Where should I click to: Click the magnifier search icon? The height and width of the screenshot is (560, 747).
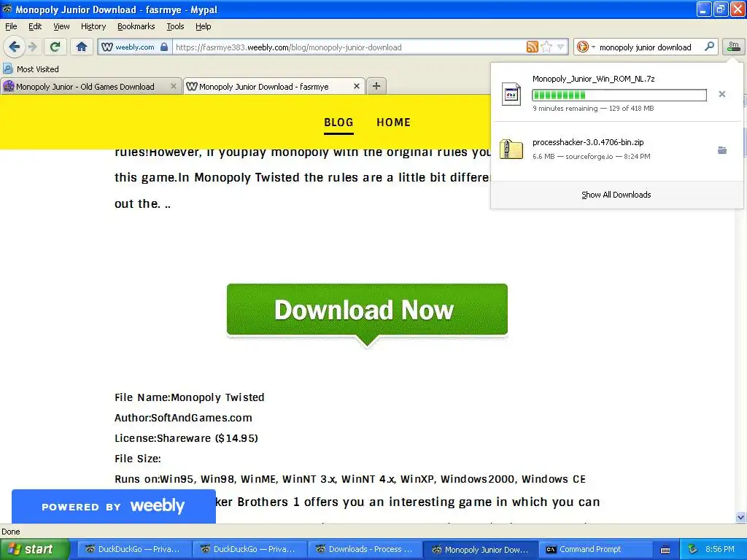709,47
